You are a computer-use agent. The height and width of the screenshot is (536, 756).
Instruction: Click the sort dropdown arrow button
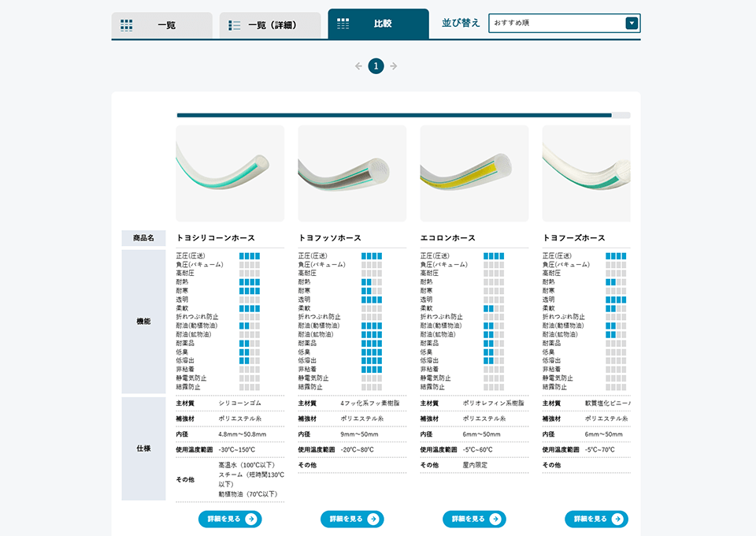[632, 23]
